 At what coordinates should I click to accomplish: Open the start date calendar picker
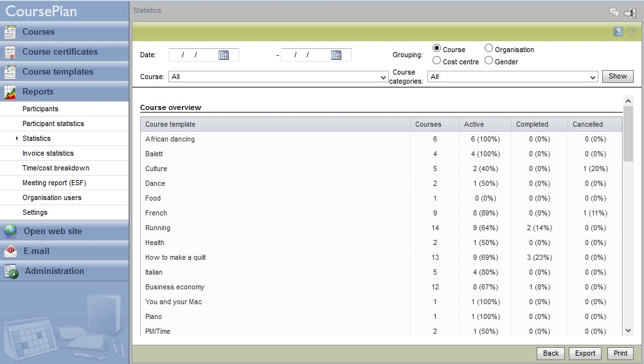(x=224, y=55)
